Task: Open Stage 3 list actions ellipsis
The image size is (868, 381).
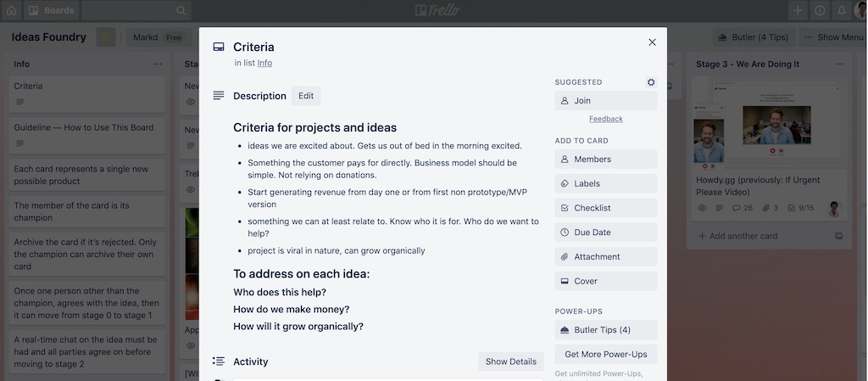Action: click(840, 64)
